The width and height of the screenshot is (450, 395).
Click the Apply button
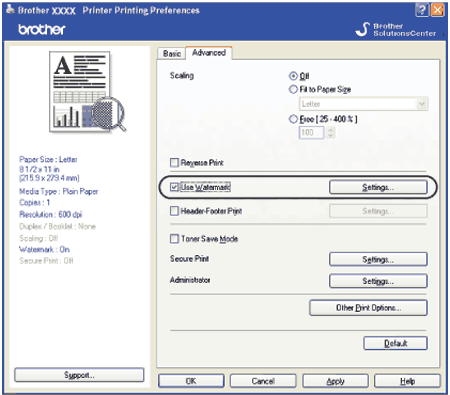[x=335, y=381]
